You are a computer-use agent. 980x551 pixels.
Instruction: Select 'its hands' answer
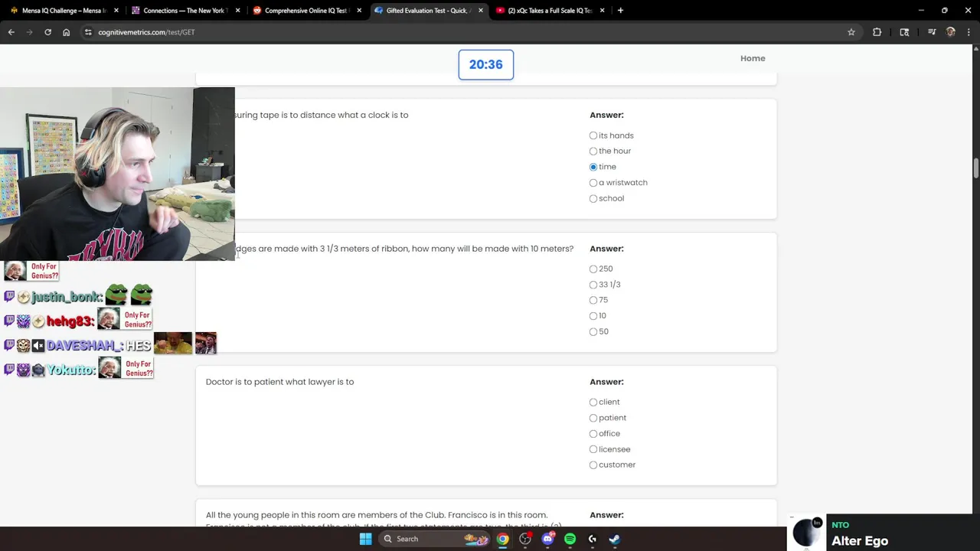(x=593, y=135)
